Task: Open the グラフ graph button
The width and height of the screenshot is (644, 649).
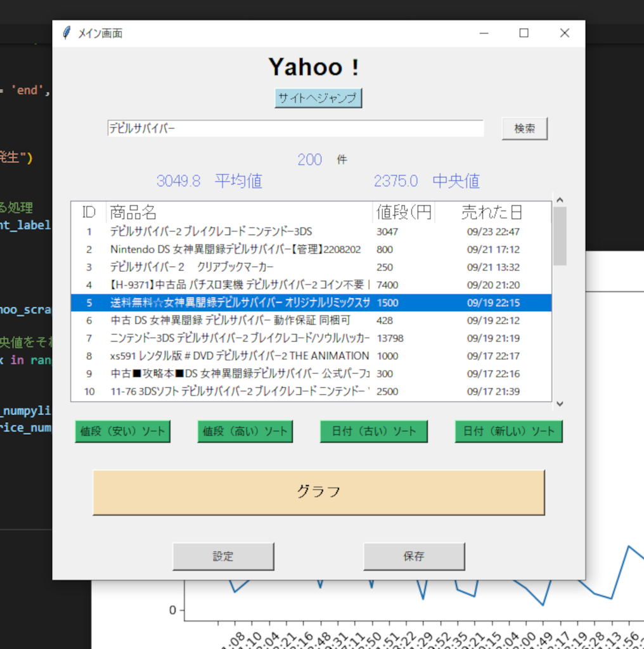Action: (x=319, y=492)
